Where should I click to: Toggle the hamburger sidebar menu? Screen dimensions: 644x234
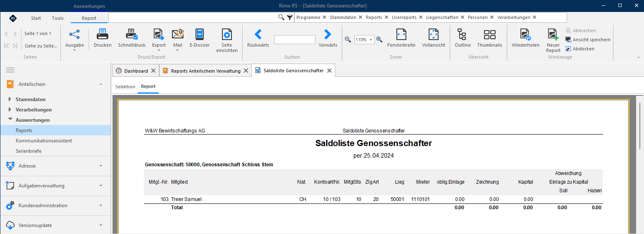10,70
